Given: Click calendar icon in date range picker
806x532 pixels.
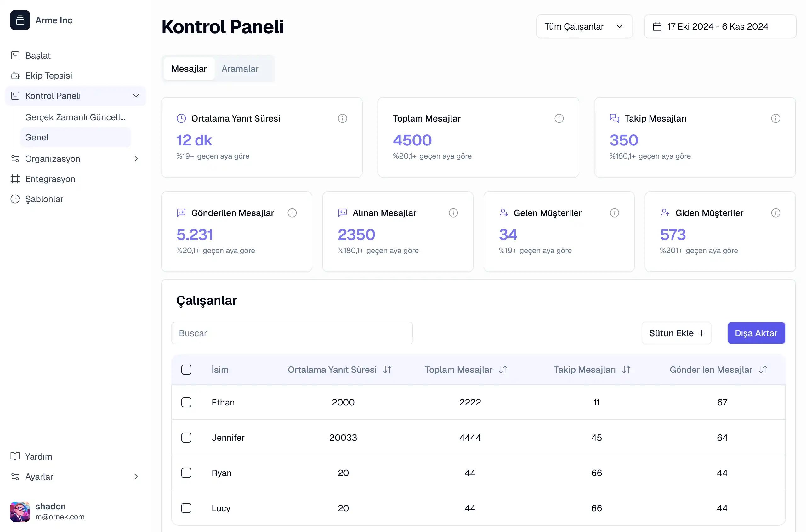Looking at the screenshot, I should click(657, 26).
